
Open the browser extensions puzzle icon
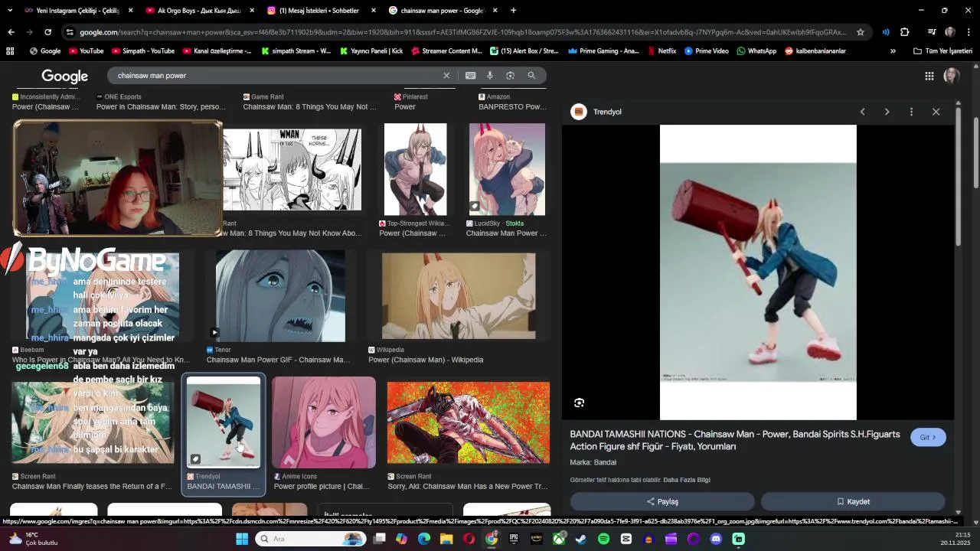(x=904, y=32)
